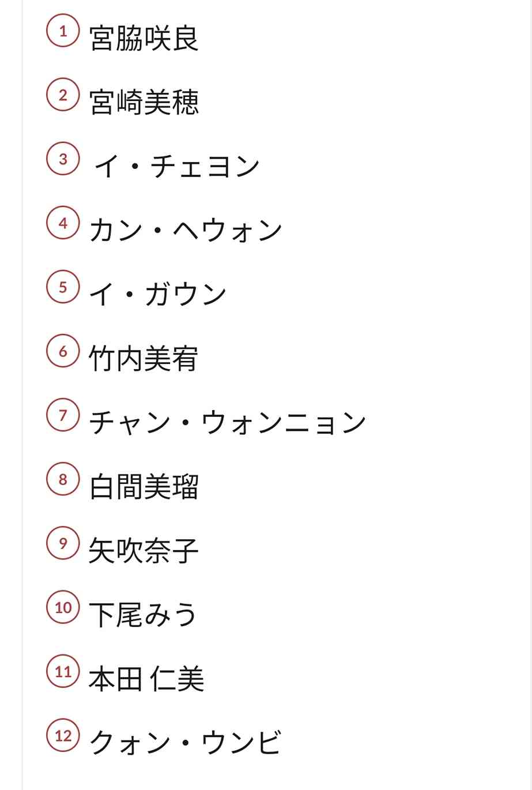Select the name クォン・ウンビ

[185, 743]
